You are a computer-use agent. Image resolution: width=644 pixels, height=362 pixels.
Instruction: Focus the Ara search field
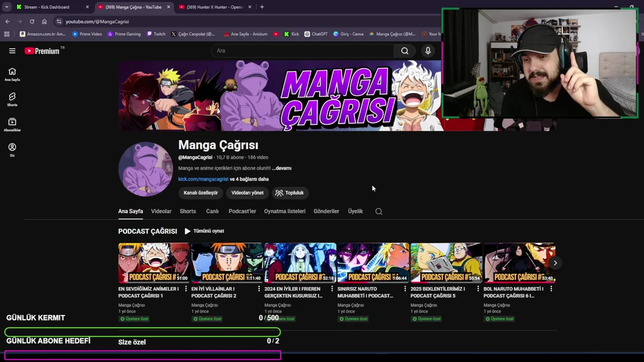pos(302,51)
